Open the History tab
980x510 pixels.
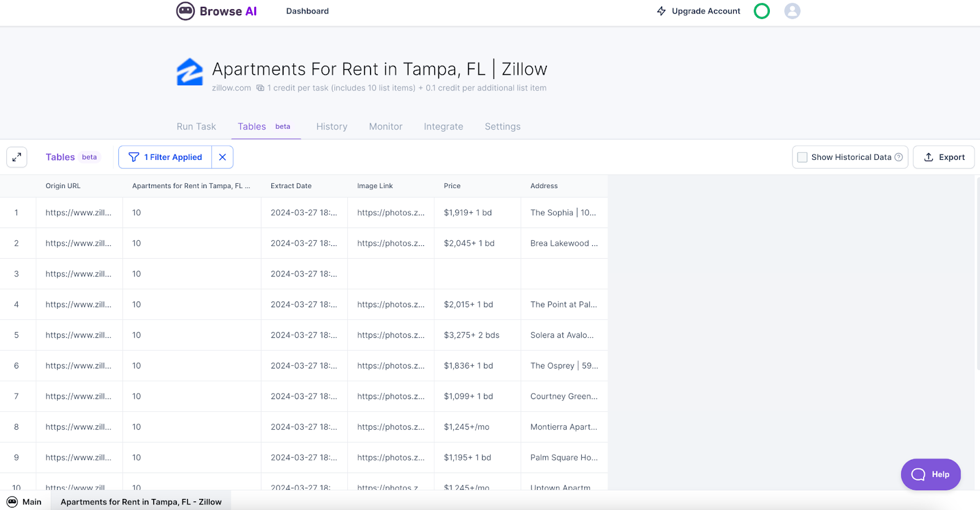(x=332, y=126)
